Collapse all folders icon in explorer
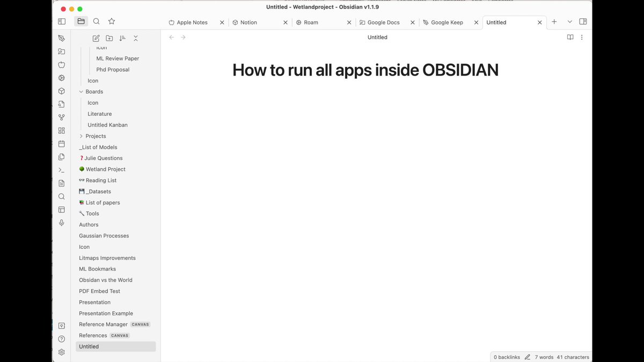 [136, 38]
